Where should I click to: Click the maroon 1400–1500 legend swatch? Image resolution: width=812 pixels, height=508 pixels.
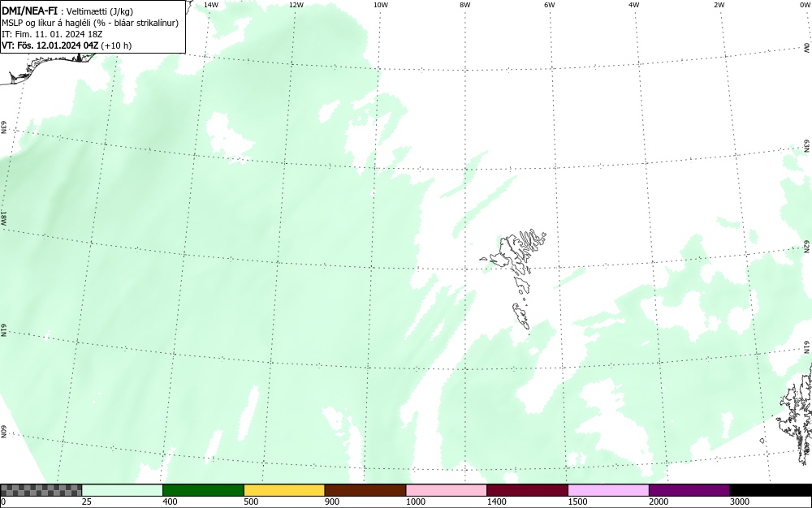[527, 490]
